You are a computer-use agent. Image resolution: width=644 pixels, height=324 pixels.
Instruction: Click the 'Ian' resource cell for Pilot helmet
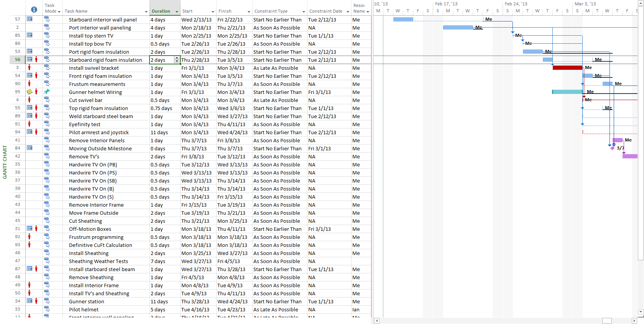click(x=361, y=309)
